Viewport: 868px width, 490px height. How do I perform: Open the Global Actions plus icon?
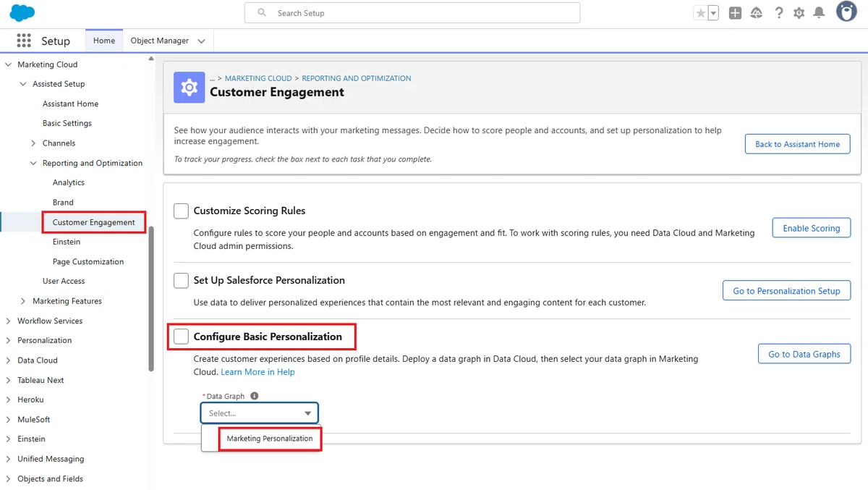tap(735, 13)
